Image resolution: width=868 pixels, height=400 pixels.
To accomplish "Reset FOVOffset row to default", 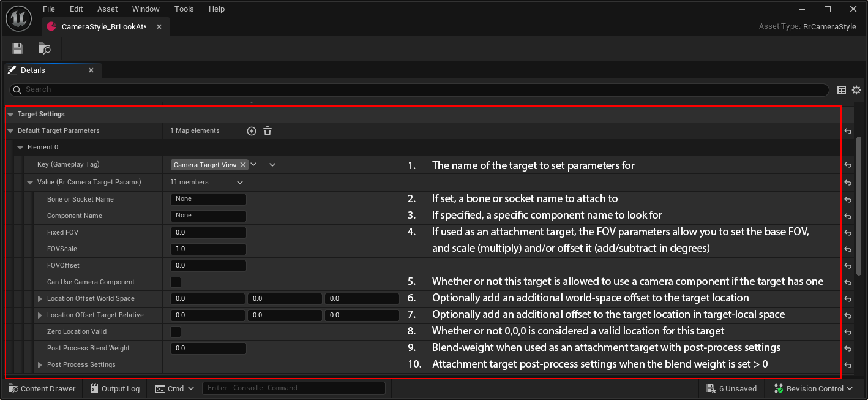I will pos(848,266).
